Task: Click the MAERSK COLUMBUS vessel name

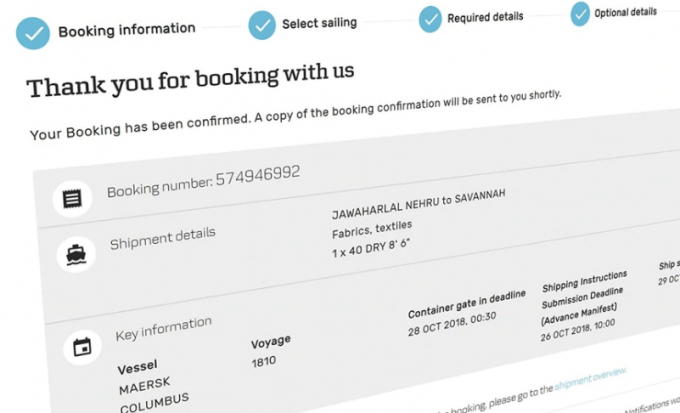Action: 154,395
